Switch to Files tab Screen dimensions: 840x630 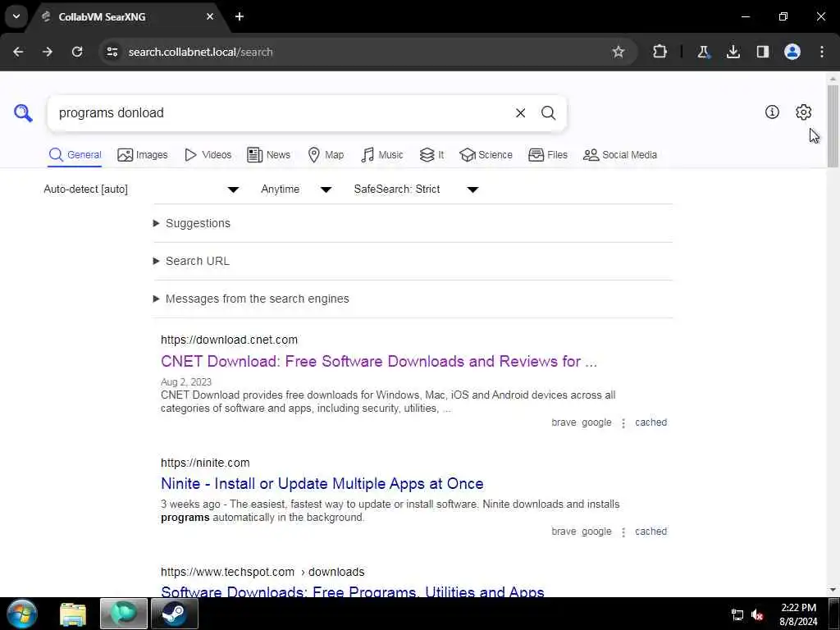coord(547,155)
